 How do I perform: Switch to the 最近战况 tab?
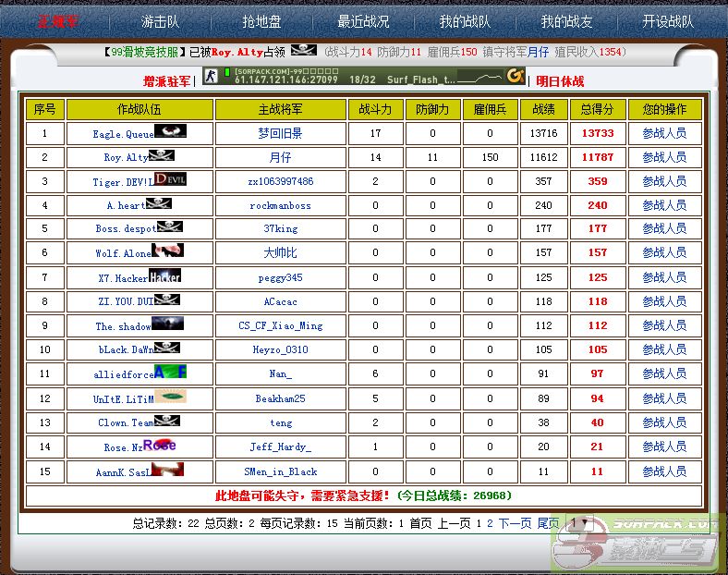(x=363, y=20)
